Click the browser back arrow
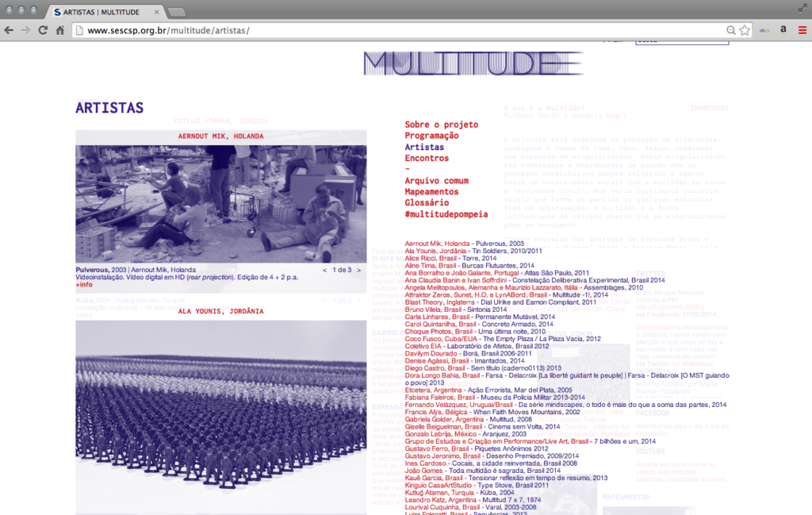The width and height of the screenshot is (812, 515). pos(9,31)
